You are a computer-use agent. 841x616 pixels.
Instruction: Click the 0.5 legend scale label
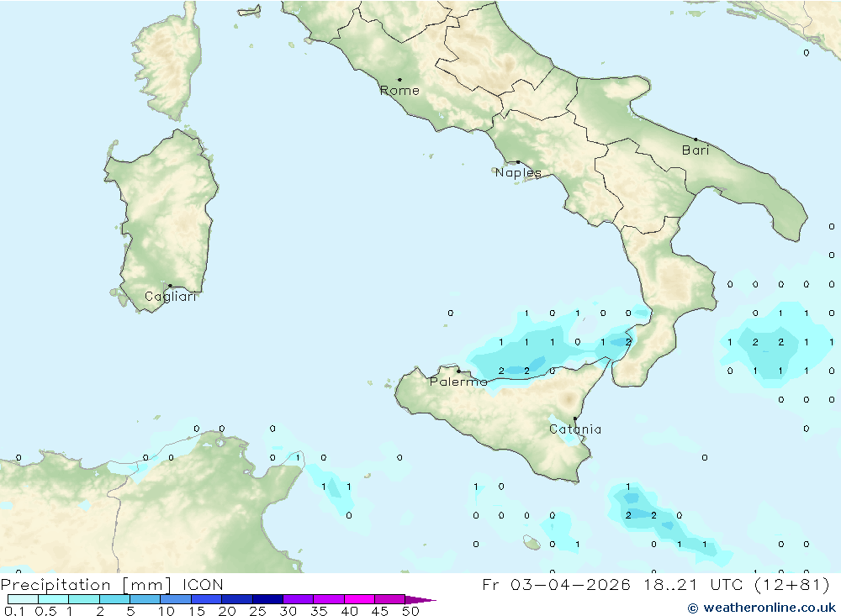(45, 611)
